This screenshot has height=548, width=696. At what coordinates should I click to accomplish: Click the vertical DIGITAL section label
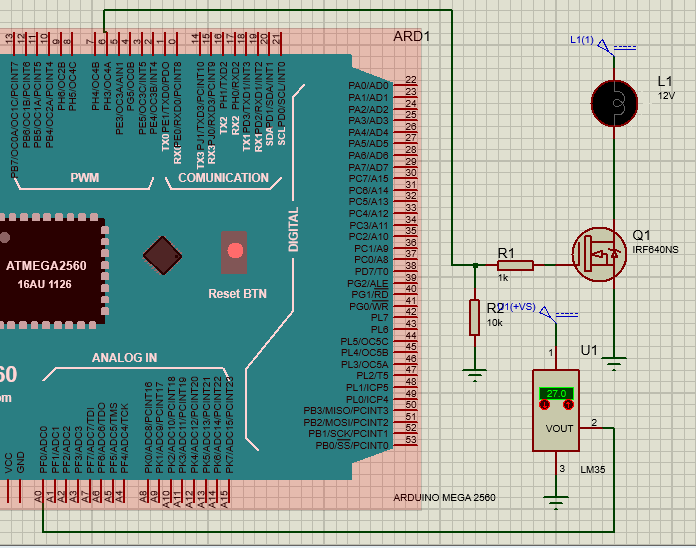pyautogui.click(x=293, y=230)
